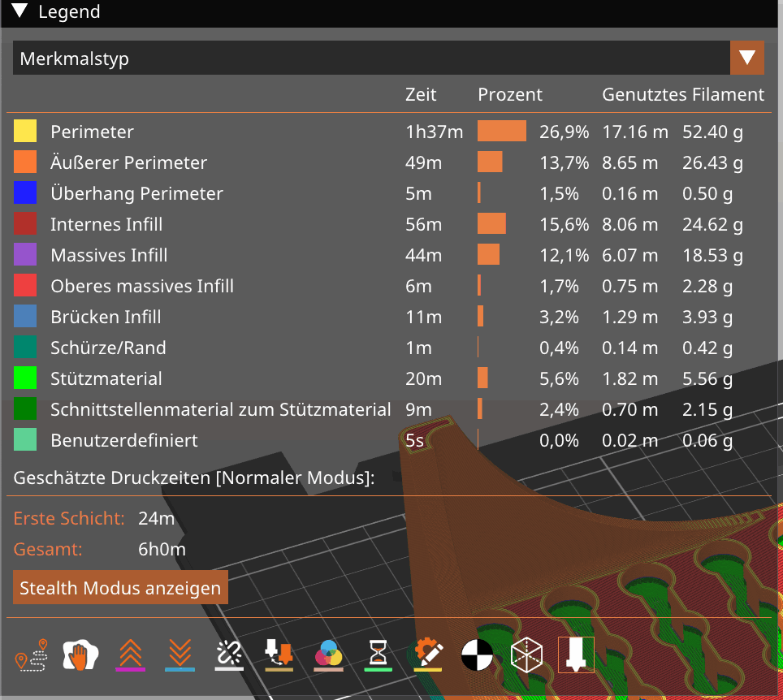Toggle tool changes icon
Viewport: 783px width, 700px height.
[x=279, y=655]
